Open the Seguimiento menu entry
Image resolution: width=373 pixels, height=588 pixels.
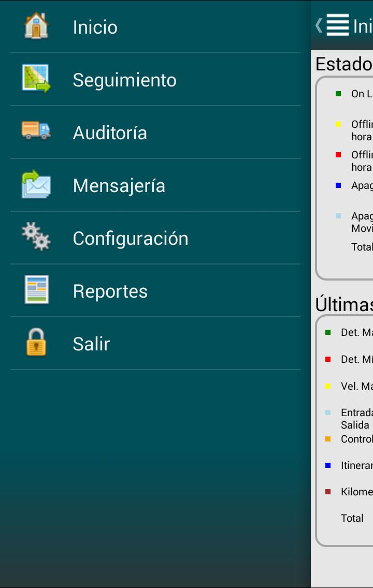[x=124, y=80]
